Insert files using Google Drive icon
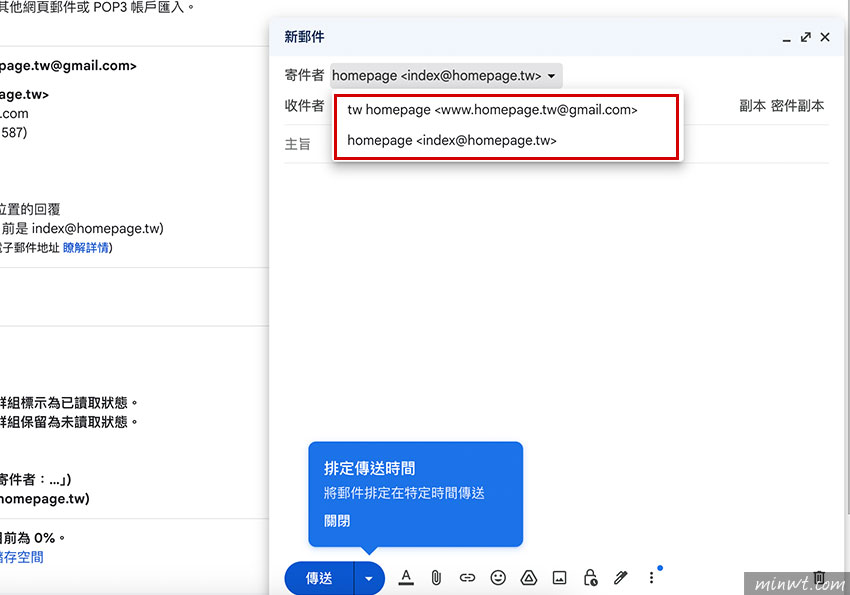This screenshot has width=850, height=595. click(x=529, y=578)
